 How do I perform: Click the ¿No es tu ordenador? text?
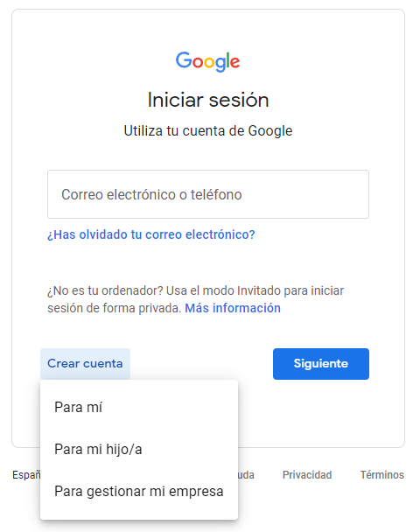106,290
